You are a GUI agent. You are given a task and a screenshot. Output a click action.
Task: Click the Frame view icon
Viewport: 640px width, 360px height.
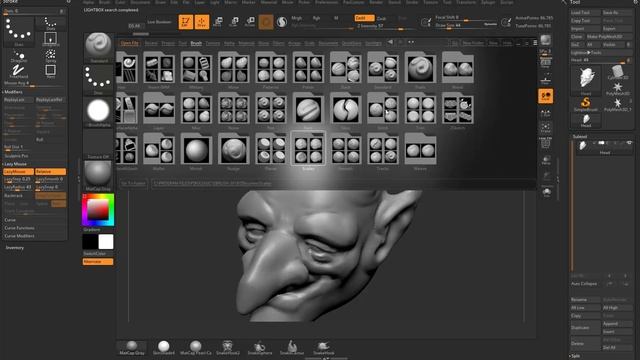pyautogui.click(x=546, y=128)
